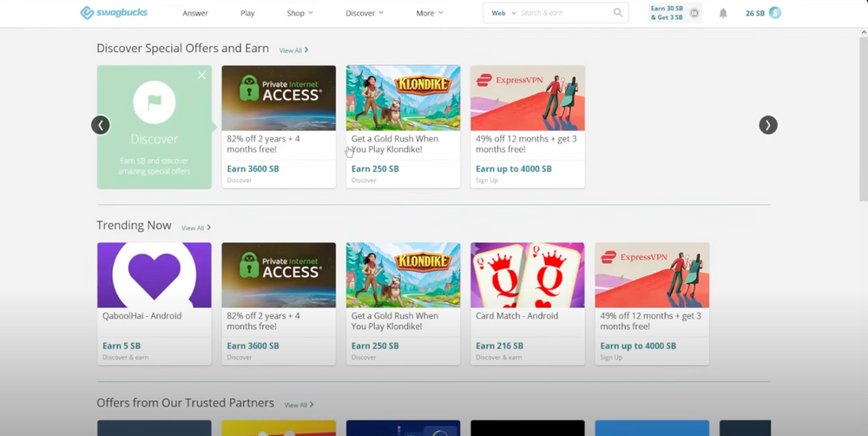This screenshot has height=436, width=868.
Task: Expand the Discover dropdown menu
Action: pyautogui.click(x=364, y=13)
